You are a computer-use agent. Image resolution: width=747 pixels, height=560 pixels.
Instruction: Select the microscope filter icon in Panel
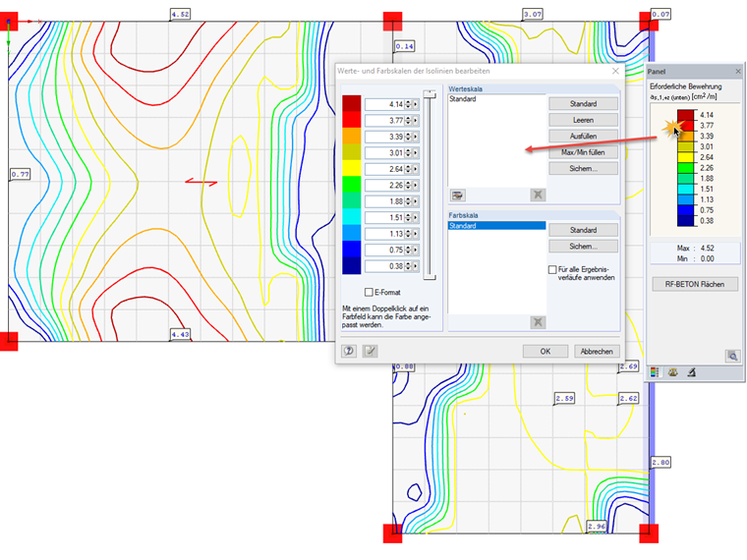pyautogui.click(x=691, y=372)
